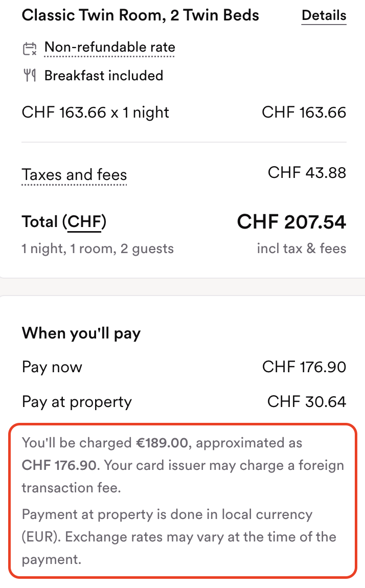The image size is (365, 588).
Task: Click the CHF 163.66 x 1 night line
Action: click(95, 112)
